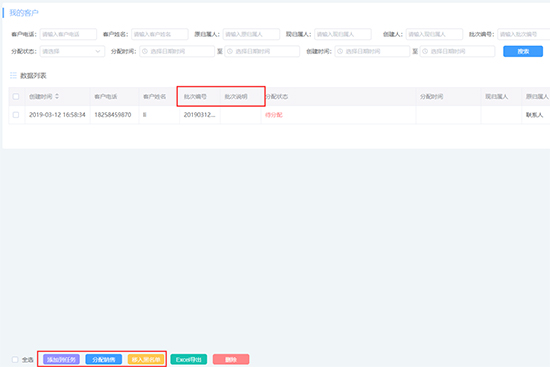This screenshot has height=367, width=550.
Task: Focus the 现归属人 input field
Action: (x=343, y=34)
